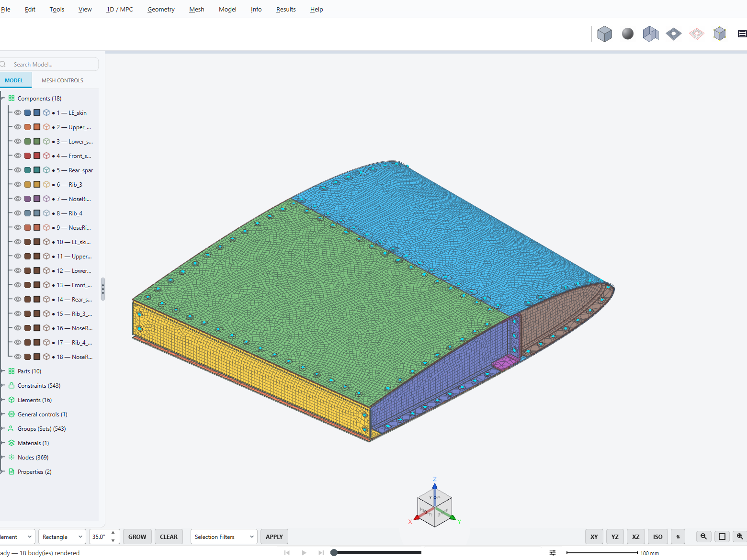Image resolution: width=747 pixels, height=560 pixels.
Task: Open the Selection Filters dropdown
Action: coord(224,537)
